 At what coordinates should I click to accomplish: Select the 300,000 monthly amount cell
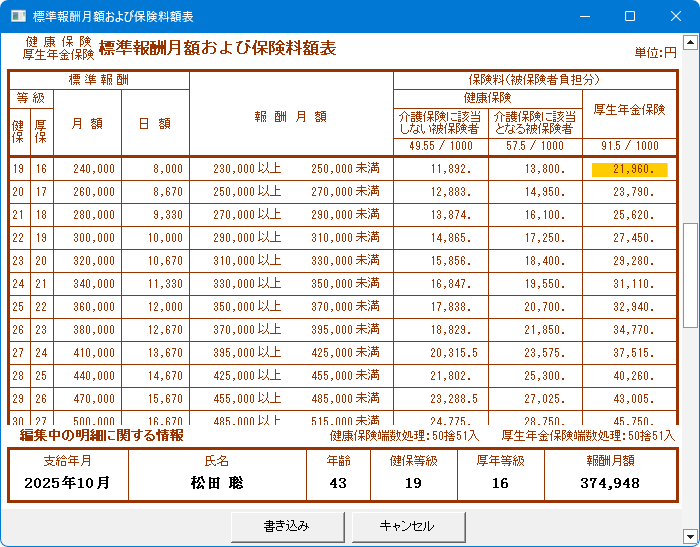(x=87, y=239)
